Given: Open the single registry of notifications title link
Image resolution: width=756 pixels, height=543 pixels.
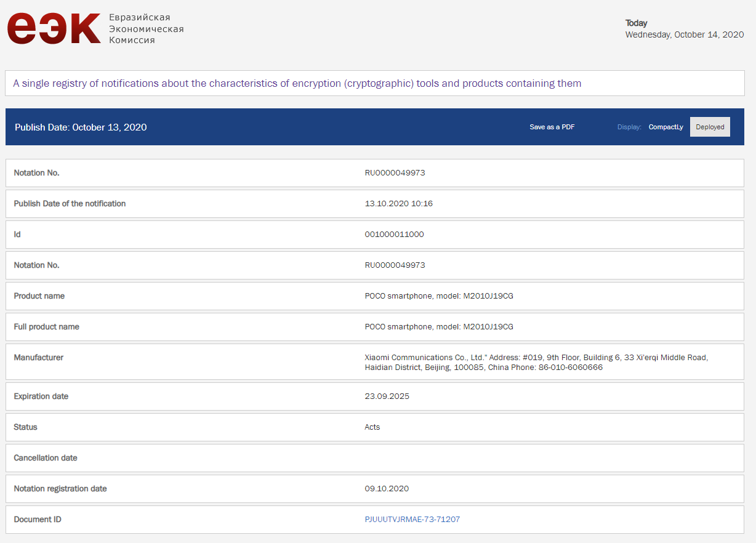Looking at the screenshot, I should pos(297,83).
